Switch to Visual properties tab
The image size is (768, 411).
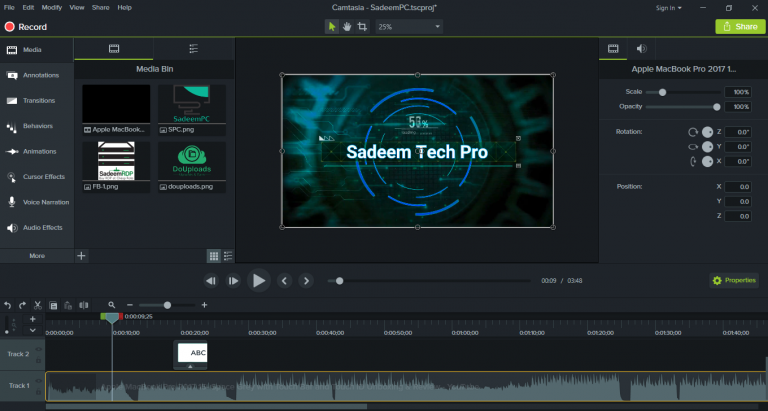pos(613,48)
